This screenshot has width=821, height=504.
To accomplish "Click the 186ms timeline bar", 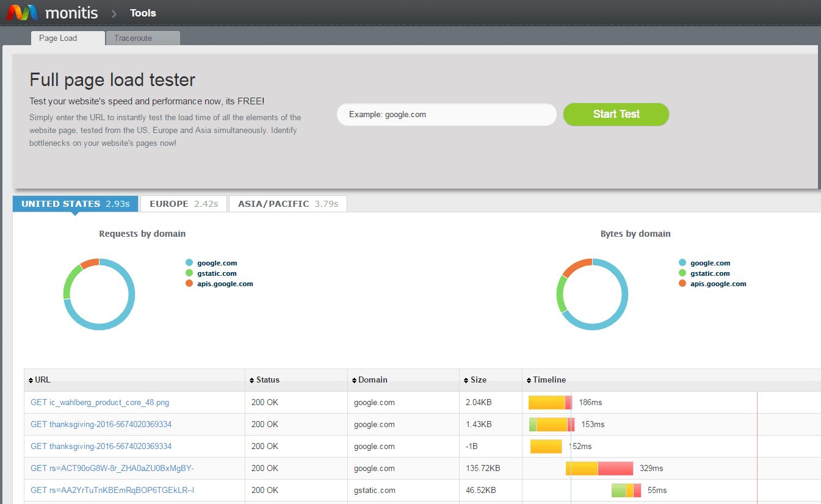I will (x=550, y=403).
